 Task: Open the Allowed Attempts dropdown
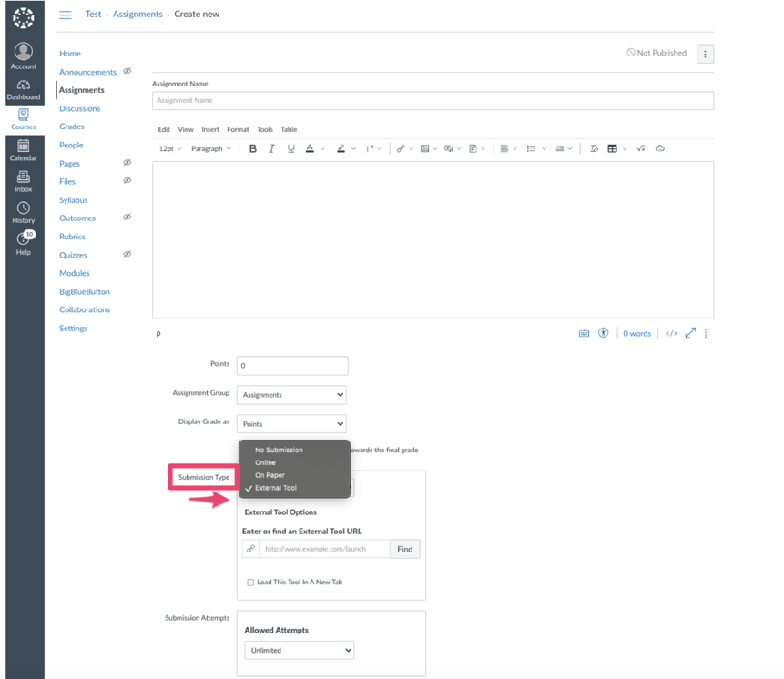[x=299, y=650]
